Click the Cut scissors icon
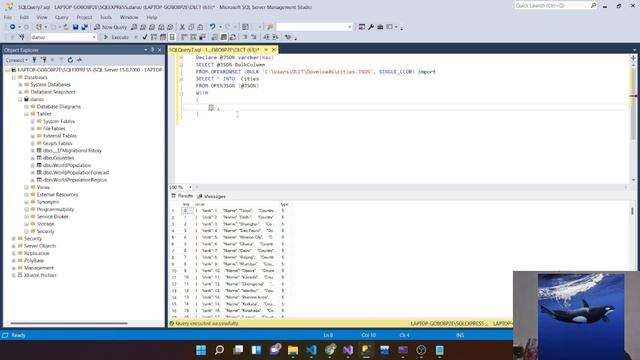 click(182, 27)
